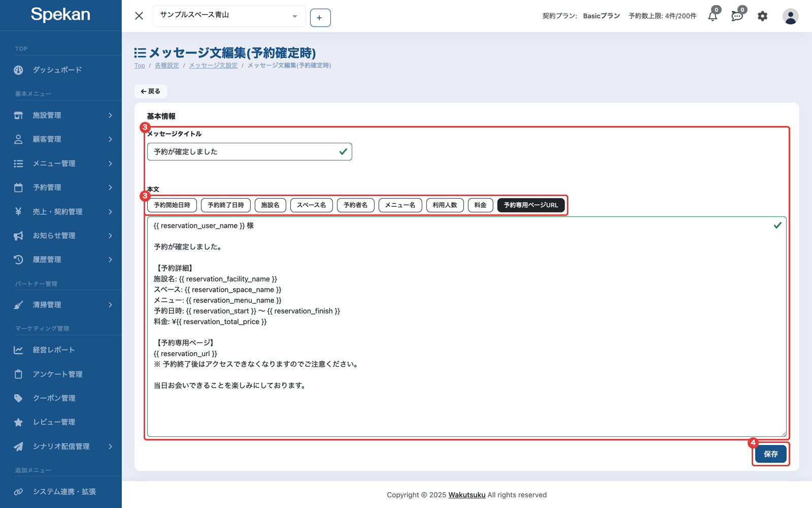The height and width of the screenshot is (508, 812).
Task: Follow the 各種設定 breadcrumb link
Action: (167, 66)
